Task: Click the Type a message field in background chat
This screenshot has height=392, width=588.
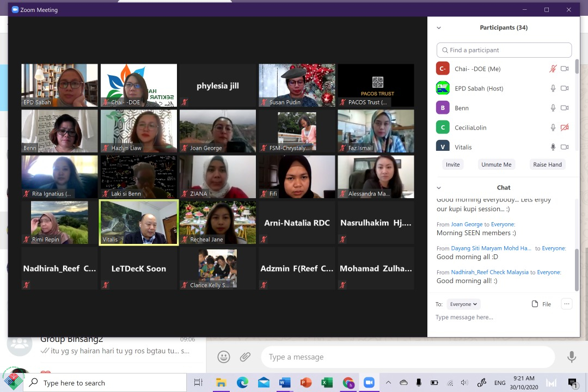Action: [408, 357]
